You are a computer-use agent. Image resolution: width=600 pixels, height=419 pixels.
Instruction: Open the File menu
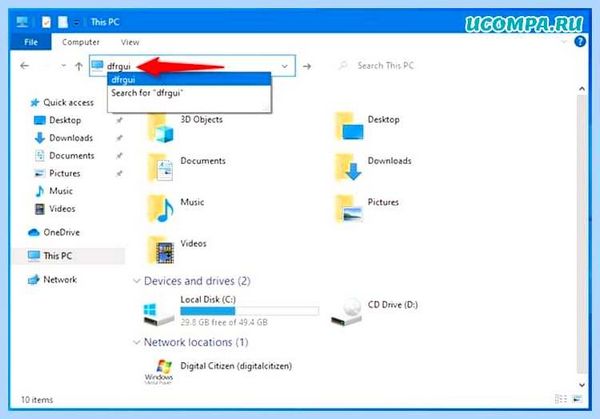coord(31,42)
